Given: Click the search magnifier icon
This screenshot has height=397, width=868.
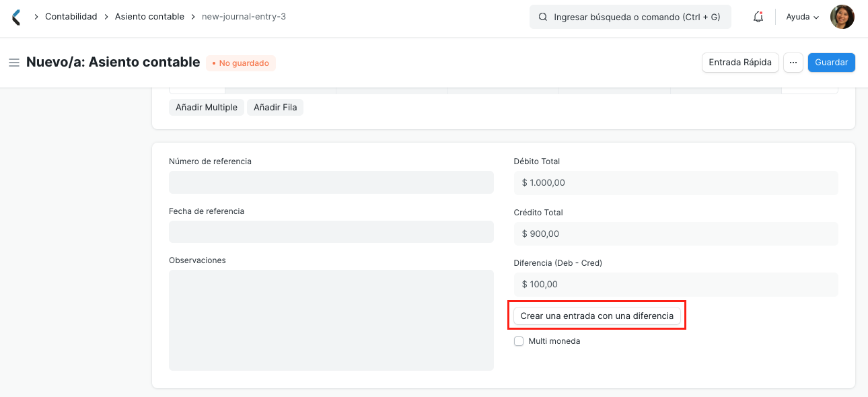Looking at the screenshot, I should (542, 17).
